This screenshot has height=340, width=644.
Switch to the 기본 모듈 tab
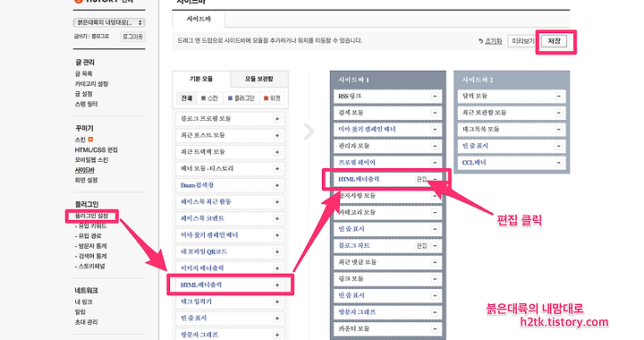[x=201, y=79]
